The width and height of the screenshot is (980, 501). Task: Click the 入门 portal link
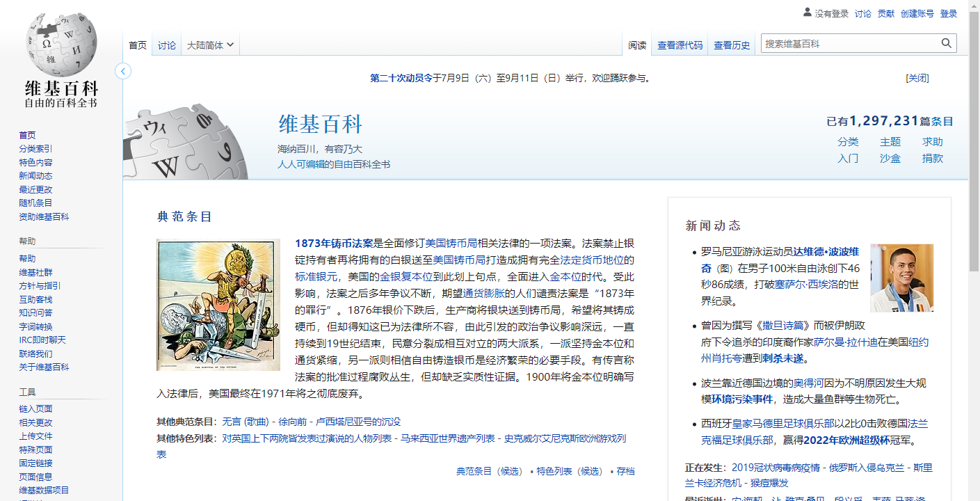coord(848,158)
